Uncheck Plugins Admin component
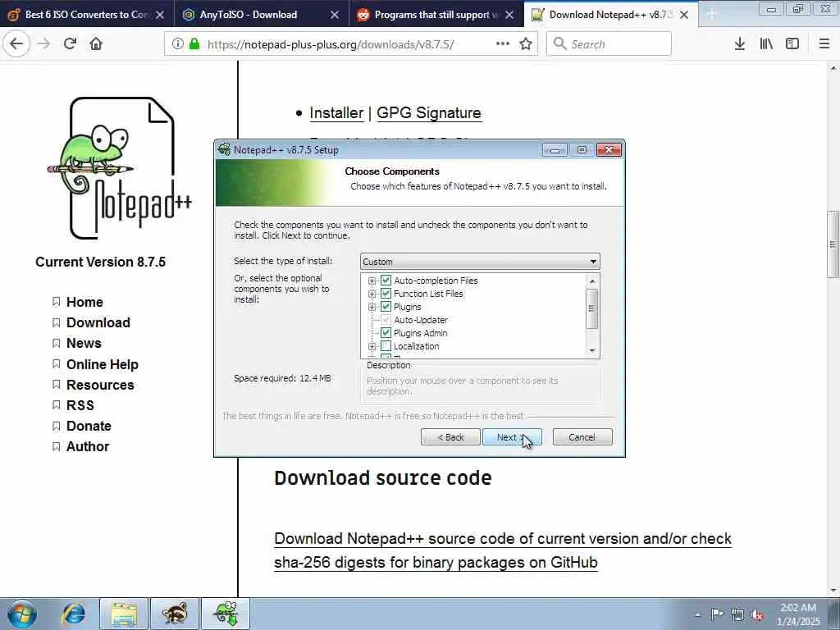 point(386,333)
